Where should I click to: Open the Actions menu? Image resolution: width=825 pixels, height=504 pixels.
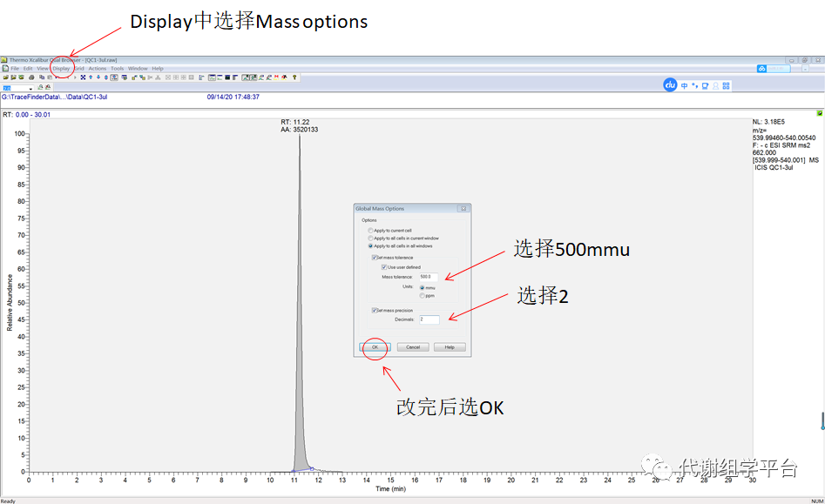[98, 68]
